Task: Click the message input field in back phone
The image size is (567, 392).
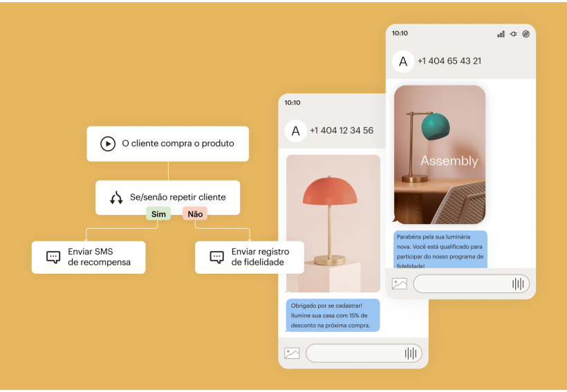Action: click(364, 353)
